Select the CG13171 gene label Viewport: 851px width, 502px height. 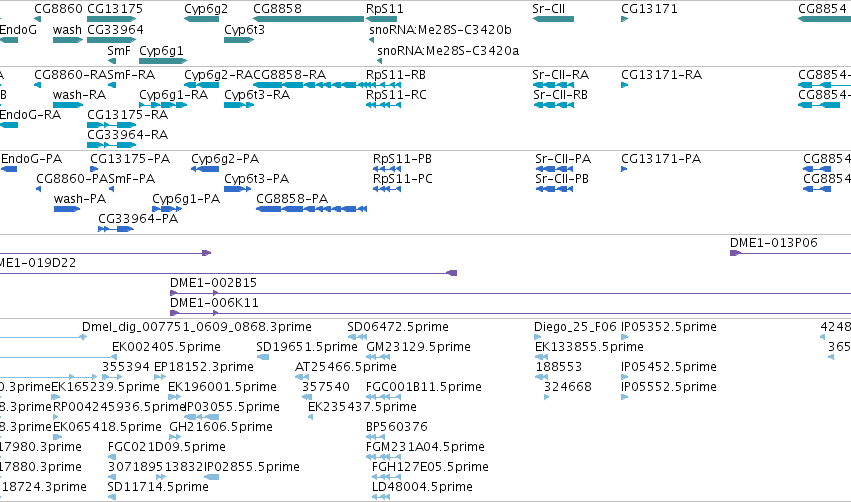[649, 9]
